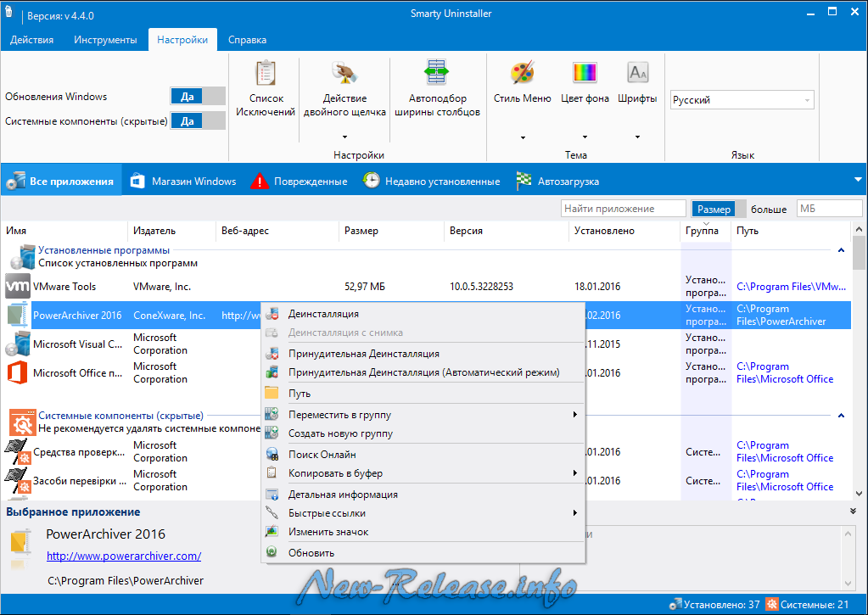The width and height of the screenshot is (868, 615).
Task: Switch to the Инструменты ribbon tab
Action: tap(105, 40)
